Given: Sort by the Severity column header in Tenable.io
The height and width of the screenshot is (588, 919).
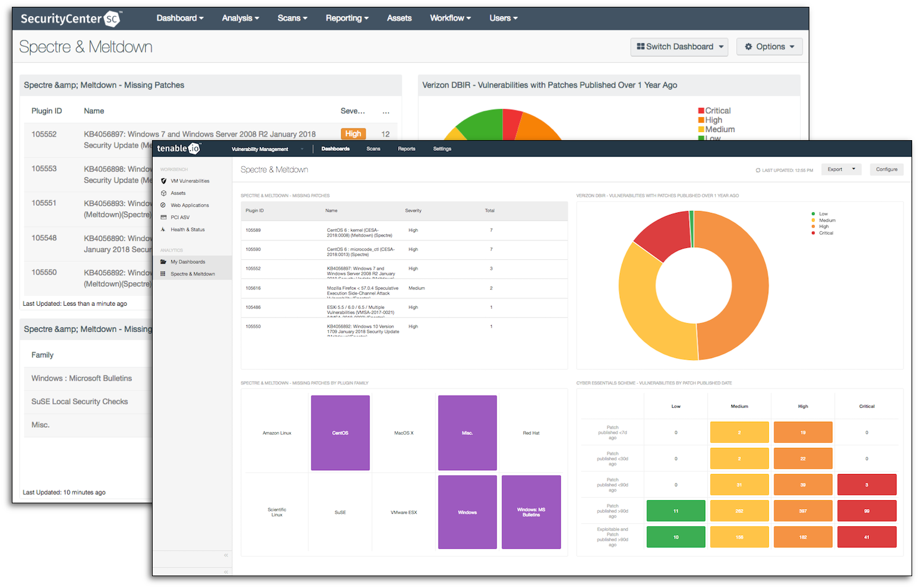Looking at the screenshot, I should [x=413, y=211].
